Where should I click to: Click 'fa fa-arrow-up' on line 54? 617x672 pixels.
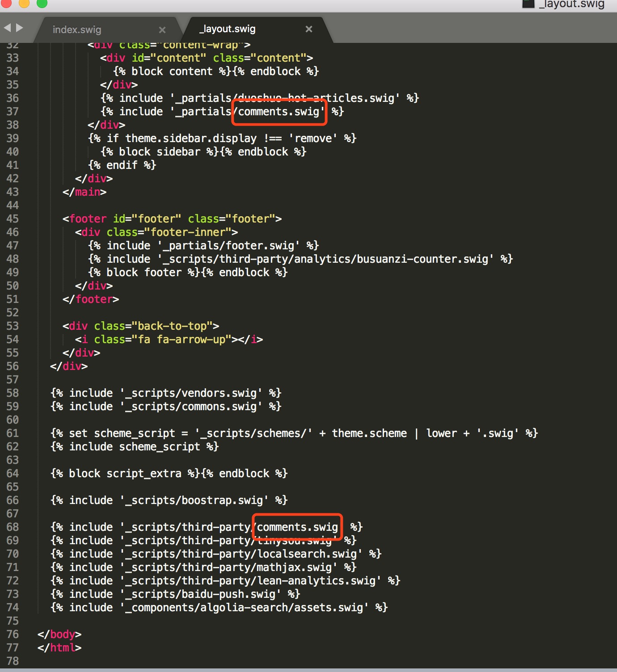(x=182, y=340)
